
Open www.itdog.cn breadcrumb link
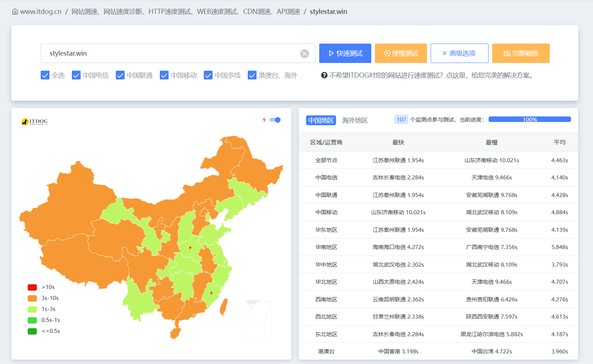[41, 12]
